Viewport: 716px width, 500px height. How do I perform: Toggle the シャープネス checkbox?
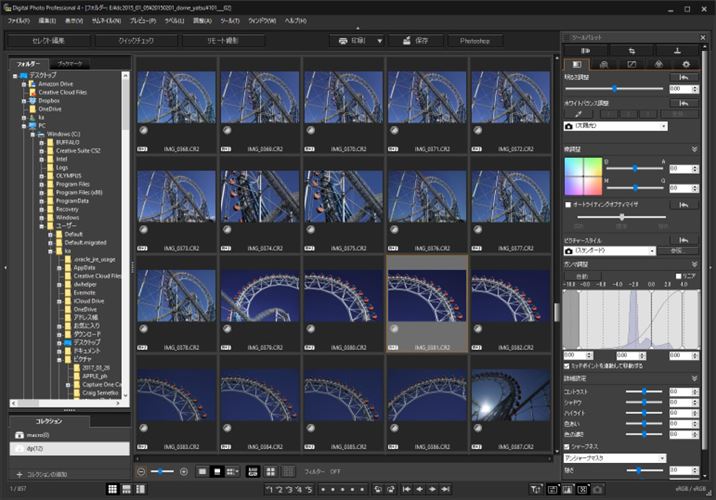tap(567, 447)
